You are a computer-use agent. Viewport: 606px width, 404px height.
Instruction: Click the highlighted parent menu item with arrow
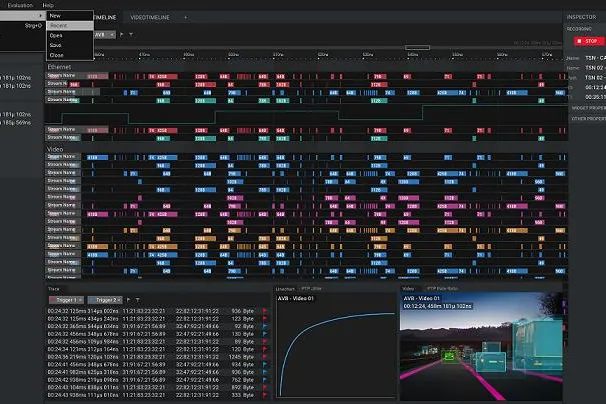tap(22, 16)
